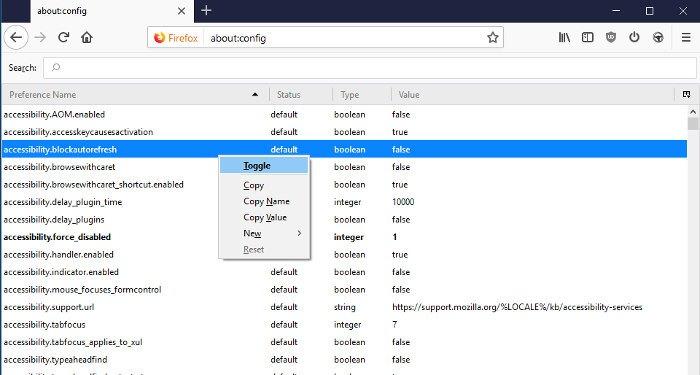Select accessibility.mouse_focuses_formcontrol row
700x375 pixels.
coord(344,289)
